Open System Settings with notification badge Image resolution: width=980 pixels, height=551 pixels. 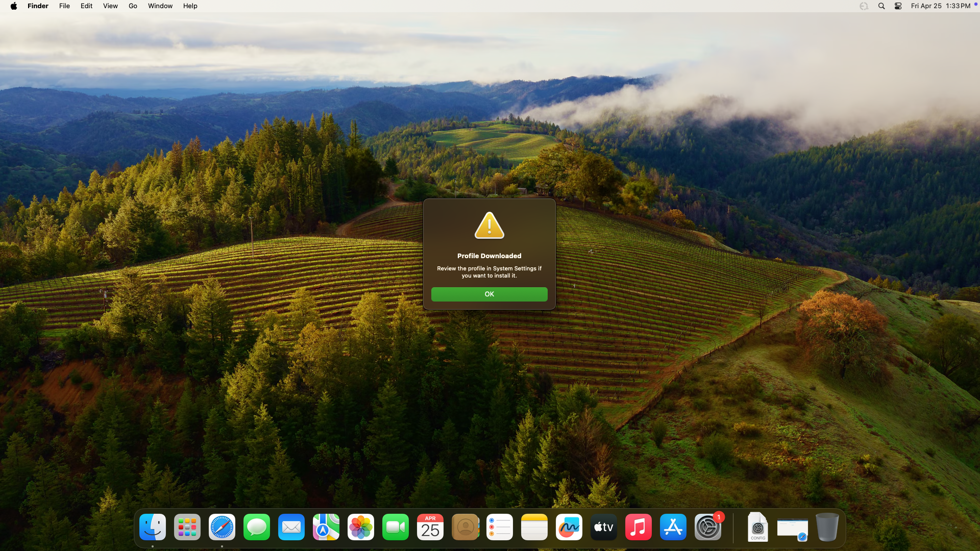click(x=708, y=527)
